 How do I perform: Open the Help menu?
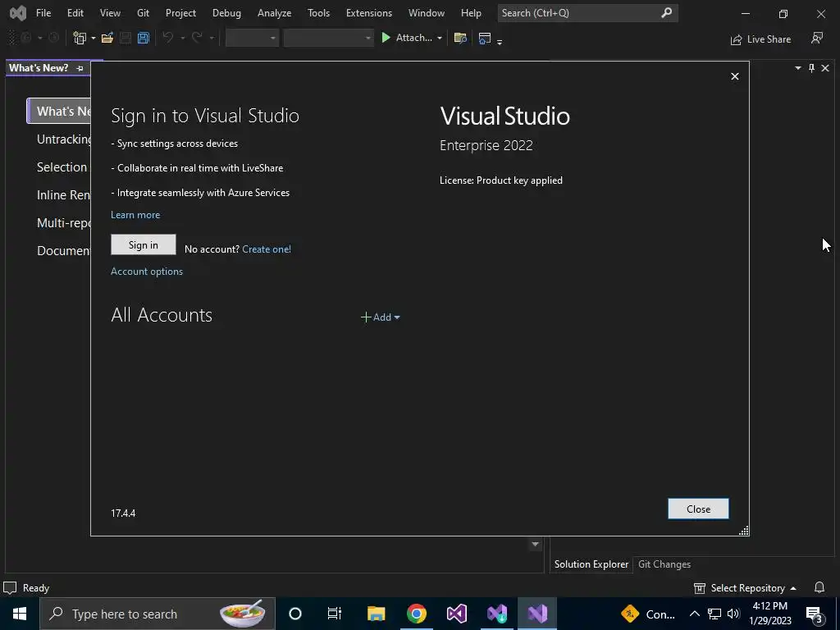coord(471,13)
